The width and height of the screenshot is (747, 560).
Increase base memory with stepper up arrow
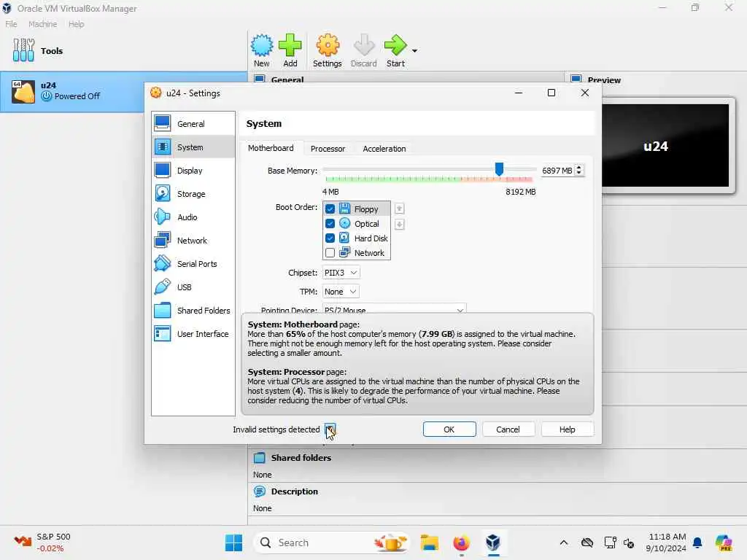578,167
